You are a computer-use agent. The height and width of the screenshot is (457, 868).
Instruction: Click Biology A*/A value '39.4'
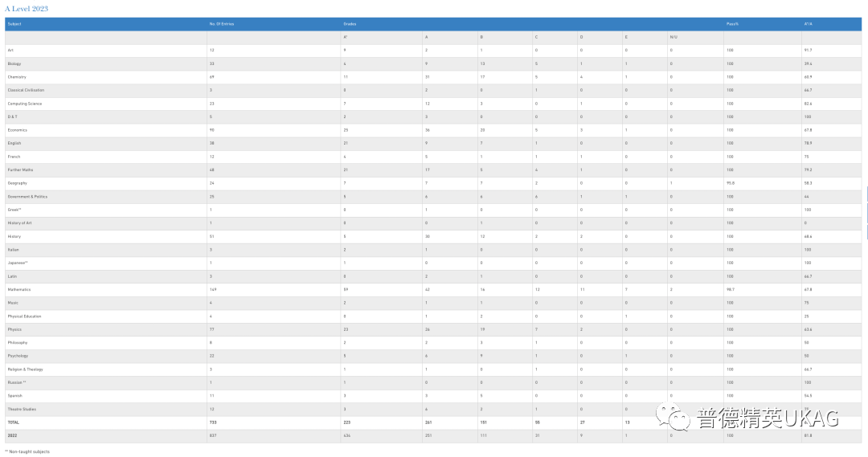click(809, 63)
